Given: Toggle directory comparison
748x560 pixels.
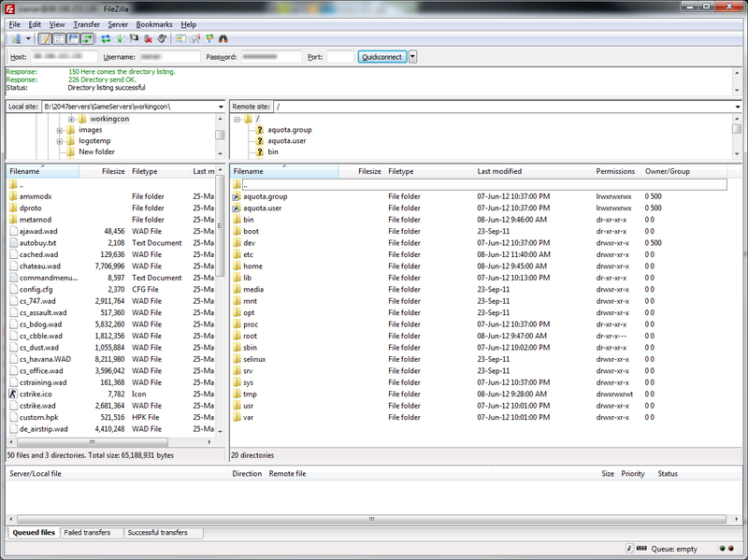Looking at the screenshot, I should click(195, 38).
